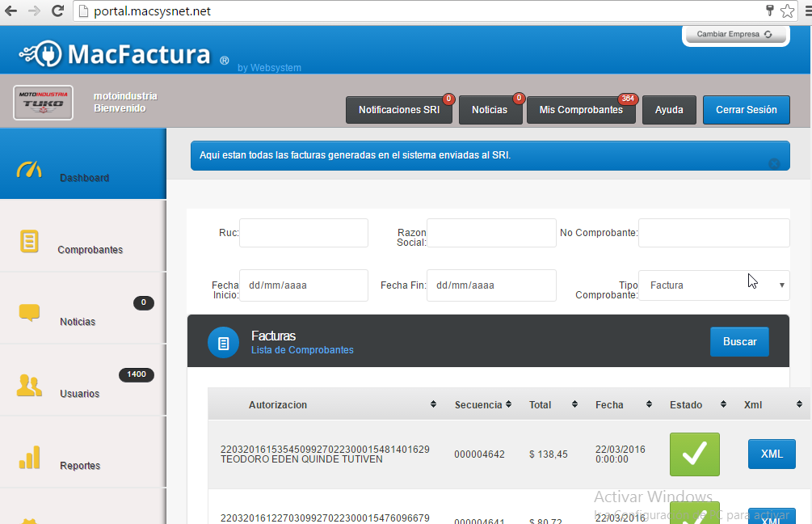
Task: Reload the page with browser refresh icon
Action: 57,11
